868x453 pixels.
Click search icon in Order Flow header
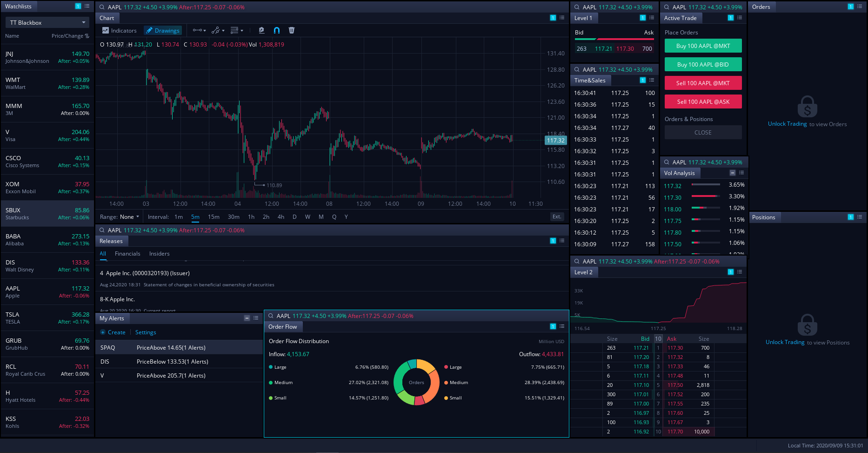point(271,316)
